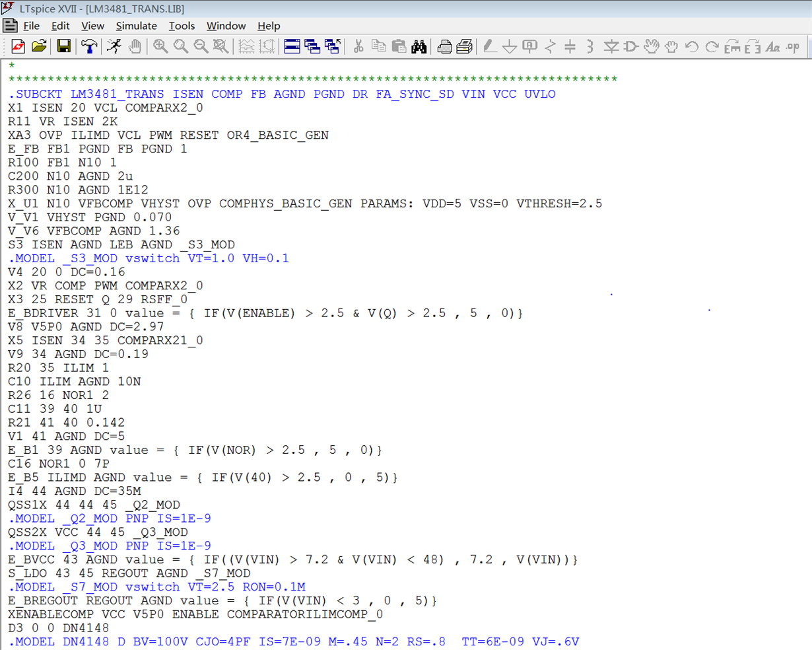
Task: Open the Edit menu
Action: coord(60,26)
